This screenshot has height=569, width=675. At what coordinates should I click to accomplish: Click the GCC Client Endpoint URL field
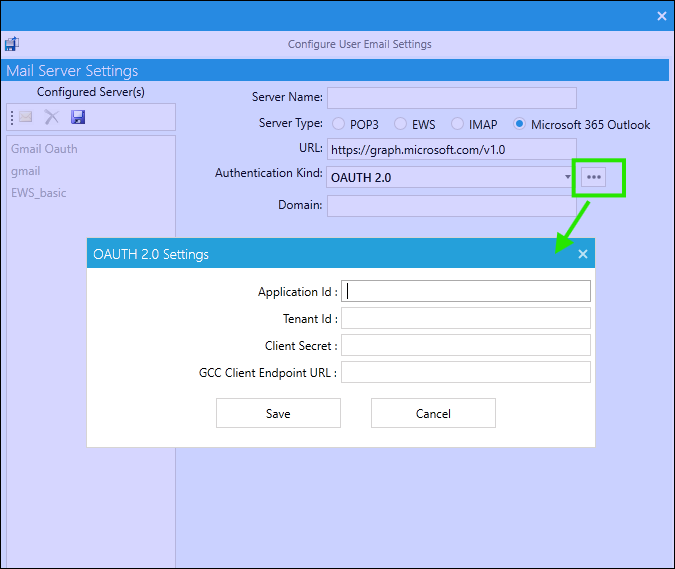[x=466, y=372]
